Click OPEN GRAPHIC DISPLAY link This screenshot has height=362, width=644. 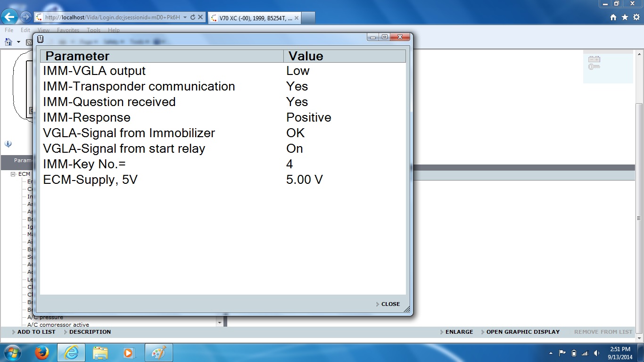click(x=522, y=332)
